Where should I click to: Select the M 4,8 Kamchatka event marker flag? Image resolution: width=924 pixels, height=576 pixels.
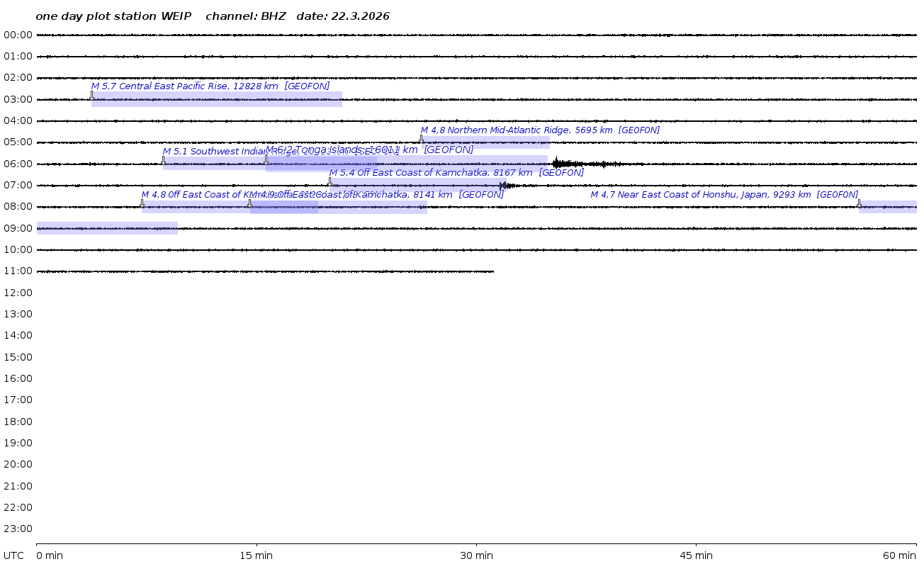[142, 203]
